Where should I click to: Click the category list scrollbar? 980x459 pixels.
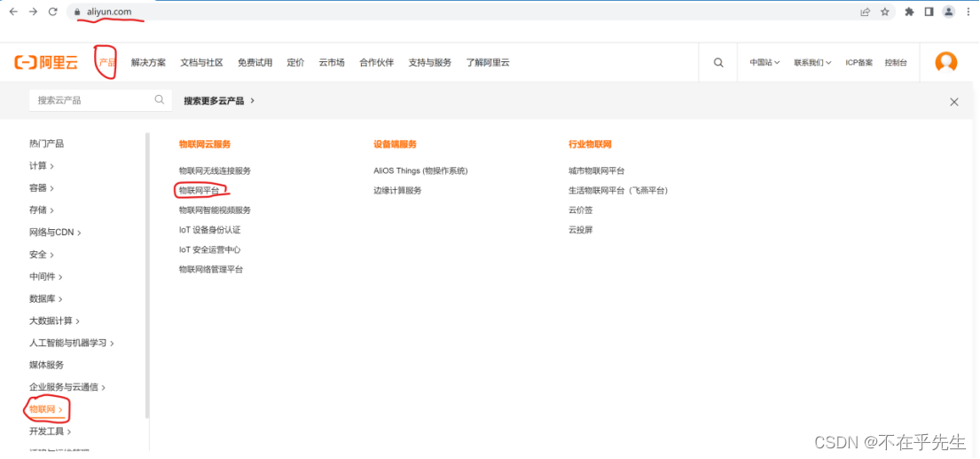tap(147, 275)
